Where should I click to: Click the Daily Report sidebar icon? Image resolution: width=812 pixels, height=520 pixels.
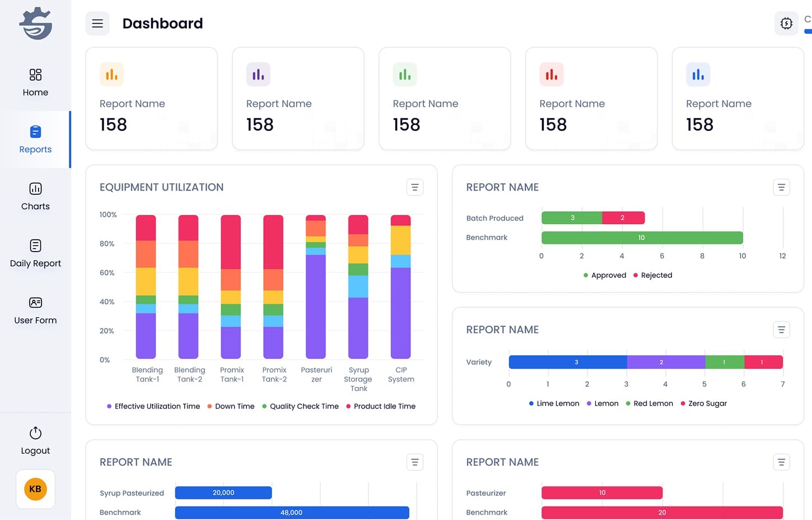(x=35, y=246)
